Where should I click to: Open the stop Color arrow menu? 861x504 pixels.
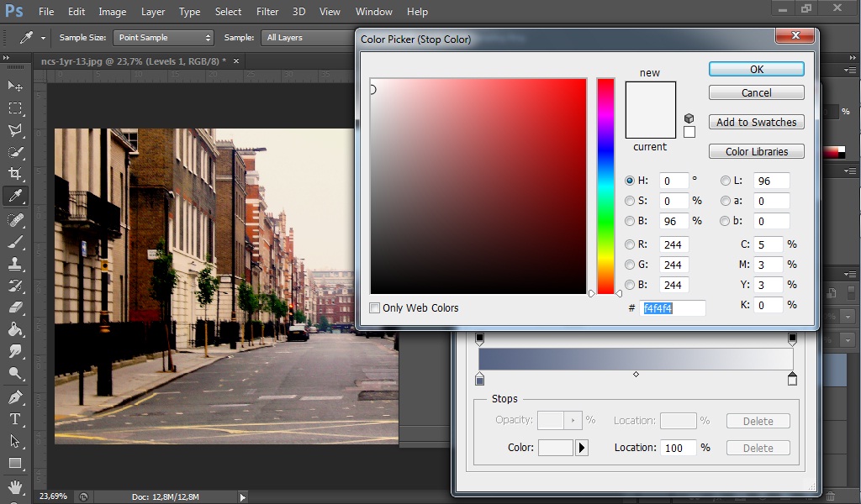click(582, 448)
